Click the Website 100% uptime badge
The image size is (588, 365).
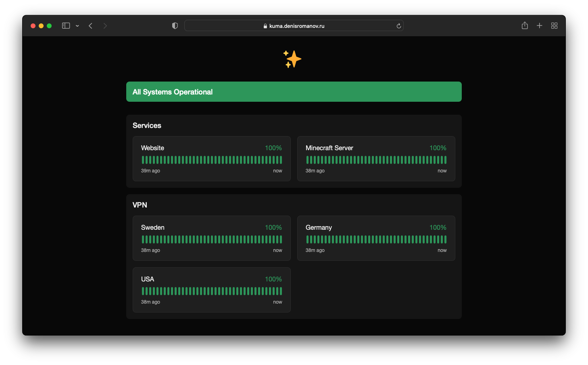(x=273, y=148)
